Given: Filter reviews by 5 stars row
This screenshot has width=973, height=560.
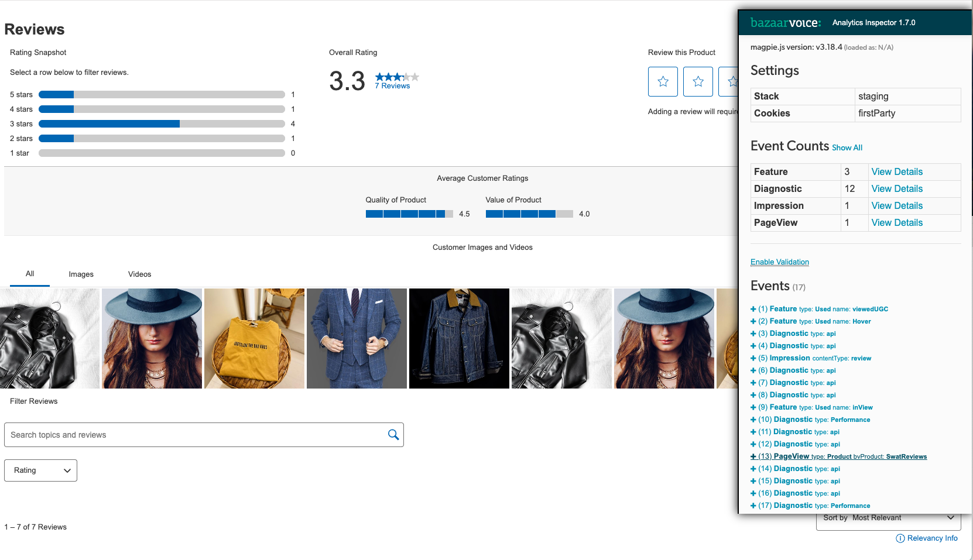Looking at the screenshot, I should coord(152,95).
